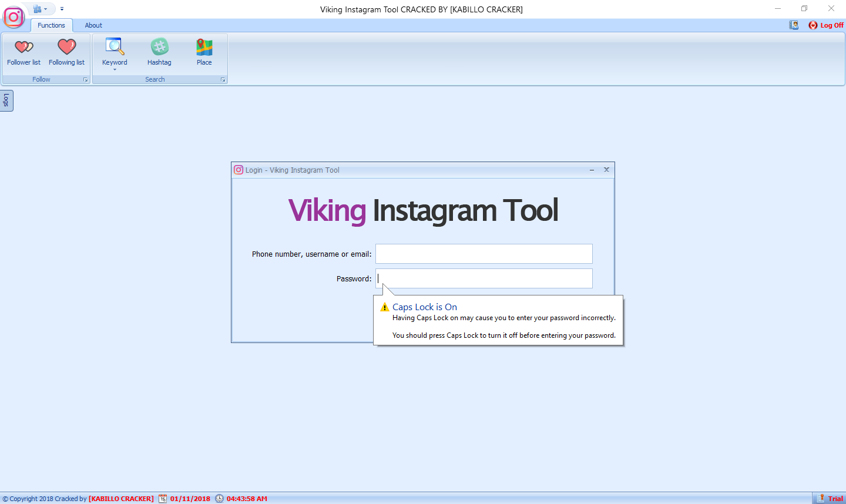
Task: Click the 'Password:' field label
Action: tap(354, 278)
